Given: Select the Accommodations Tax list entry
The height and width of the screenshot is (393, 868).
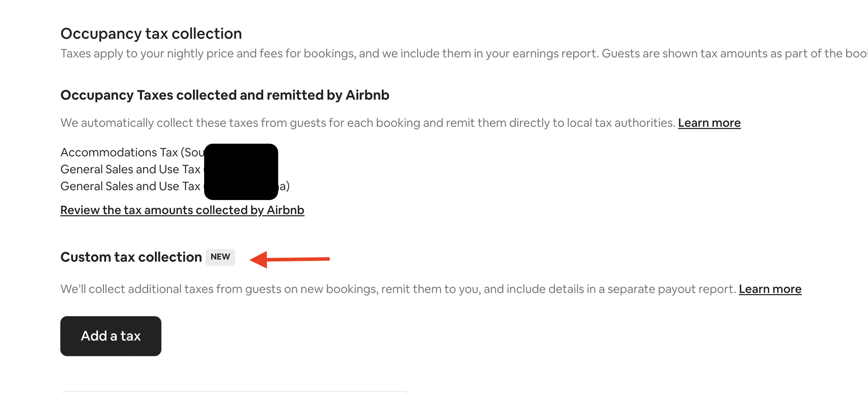Looking at the screenshot, I should (132, 152).
